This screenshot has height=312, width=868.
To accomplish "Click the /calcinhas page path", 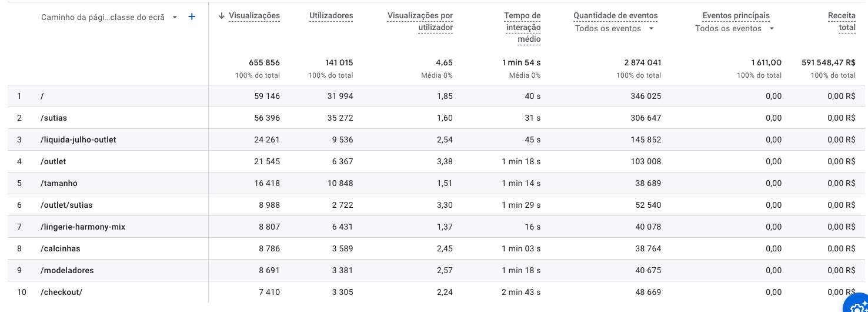I will point(60,248).
